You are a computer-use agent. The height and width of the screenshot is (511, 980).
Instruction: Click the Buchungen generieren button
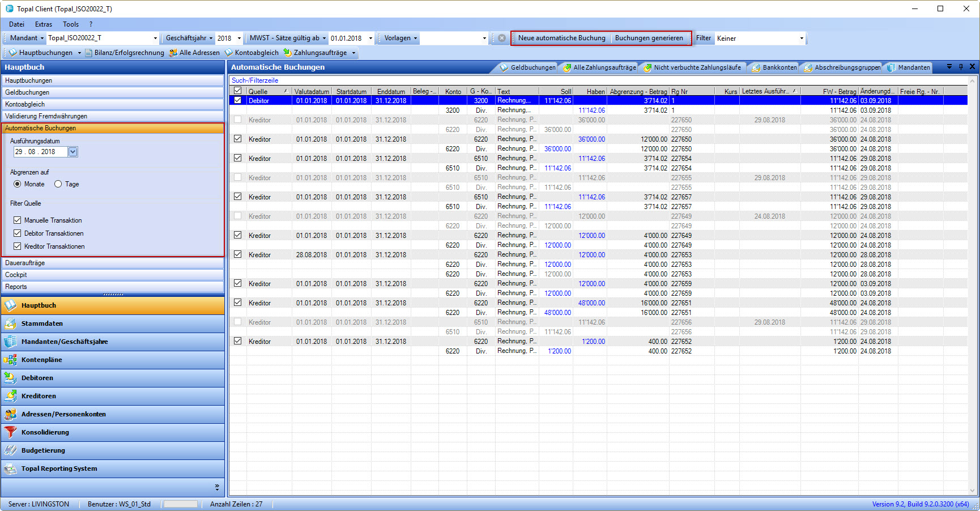649,39
